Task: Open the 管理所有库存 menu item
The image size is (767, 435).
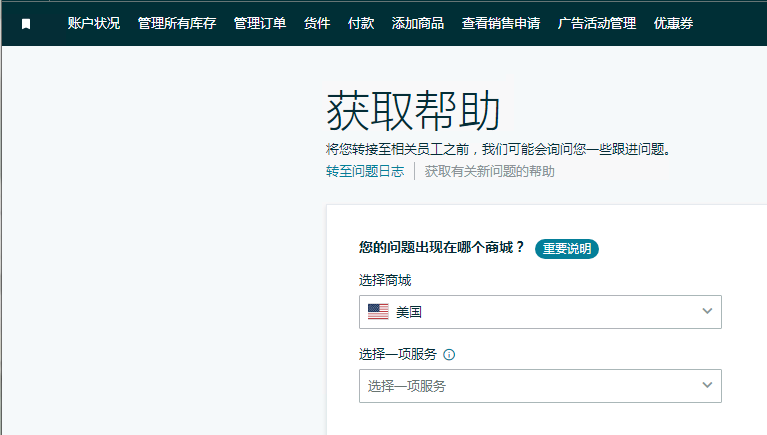Action: point(176,23)
